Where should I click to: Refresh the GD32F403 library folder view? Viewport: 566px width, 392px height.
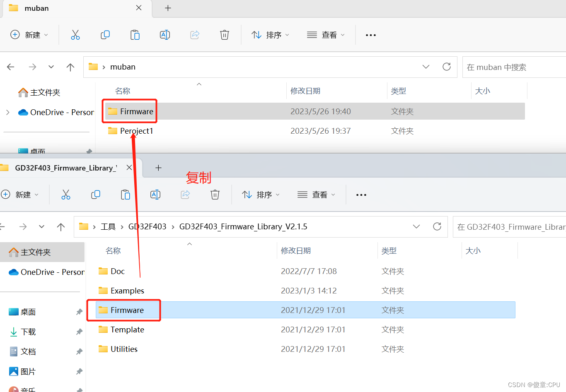click(437, 226)
